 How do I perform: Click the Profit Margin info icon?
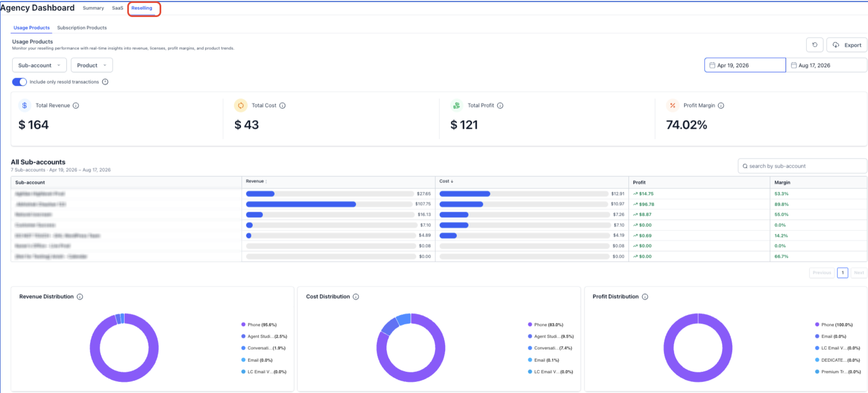(721, 106)
